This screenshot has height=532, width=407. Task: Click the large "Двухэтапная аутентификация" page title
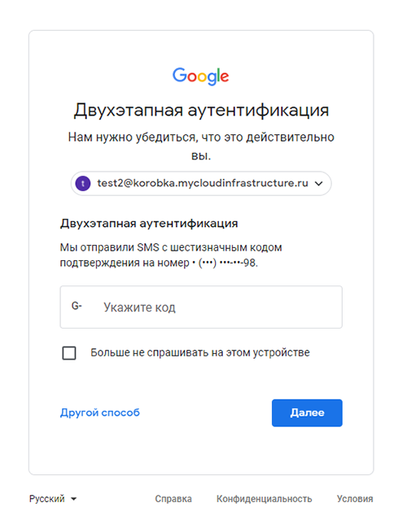coord(201,111)
